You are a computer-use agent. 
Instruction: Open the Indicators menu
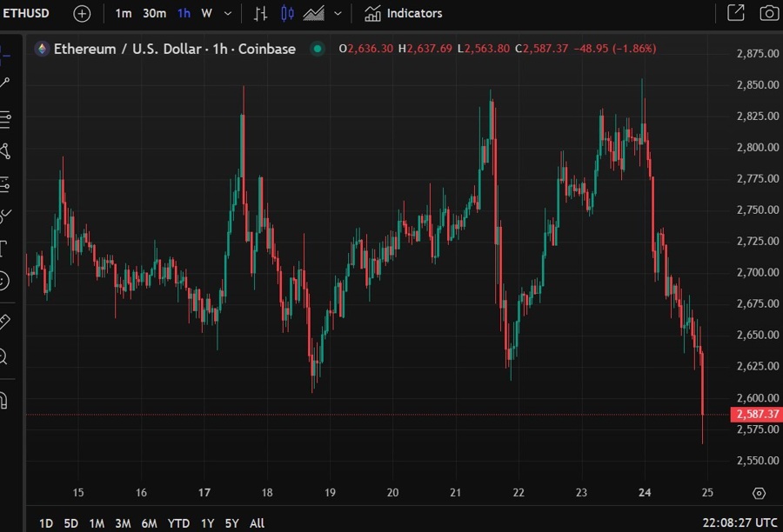click(x=403, y=14)
